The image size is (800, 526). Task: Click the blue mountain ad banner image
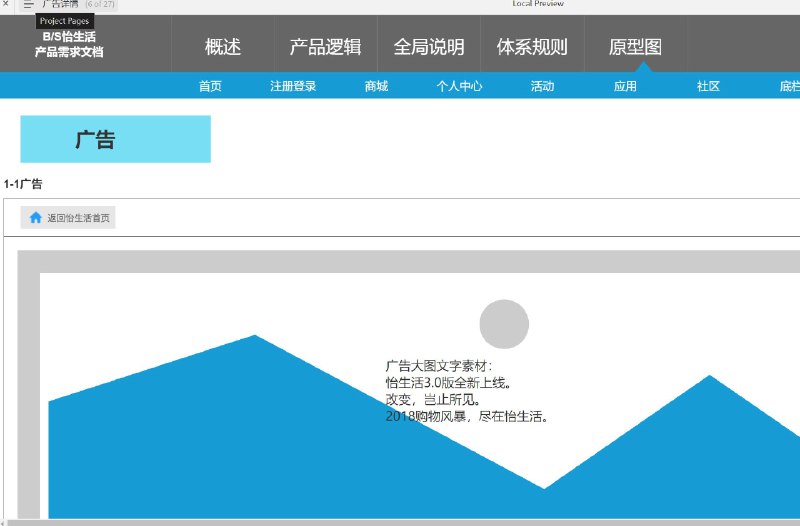(423, 427)
